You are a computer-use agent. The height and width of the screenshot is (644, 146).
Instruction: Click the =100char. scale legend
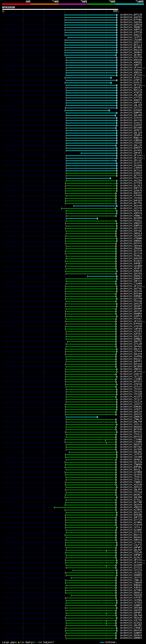(109, 642)
